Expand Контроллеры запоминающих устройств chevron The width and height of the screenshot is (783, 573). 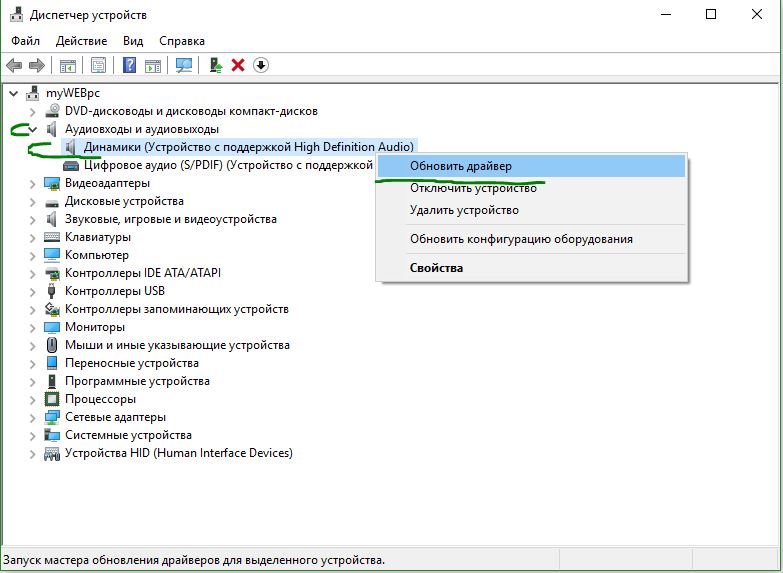click(x=33, y=310)
